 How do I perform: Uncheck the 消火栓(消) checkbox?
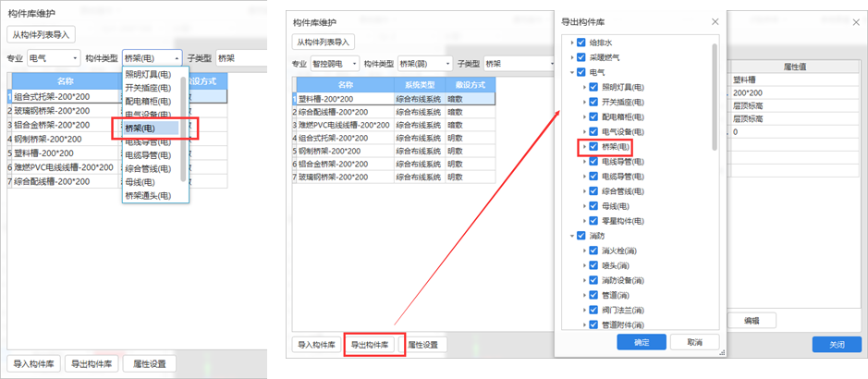tap(593, 251)
